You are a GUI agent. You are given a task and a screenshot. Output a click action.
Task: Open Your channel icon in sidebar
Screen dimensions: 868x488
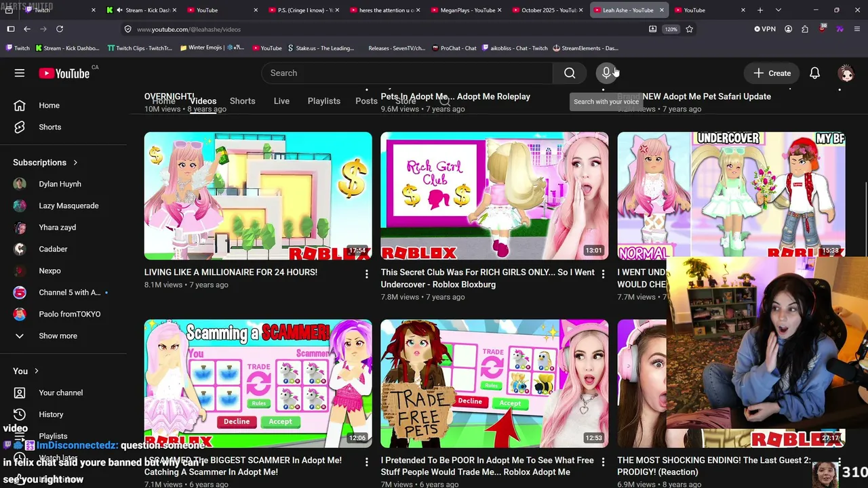coord(20,392)
